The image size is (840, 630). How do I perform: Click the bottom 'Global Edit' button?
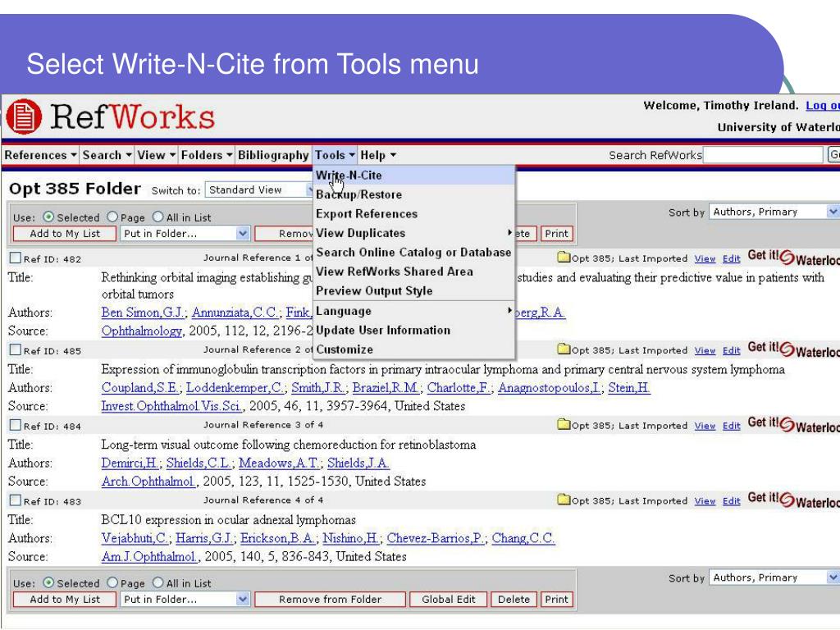coord(449,600)
